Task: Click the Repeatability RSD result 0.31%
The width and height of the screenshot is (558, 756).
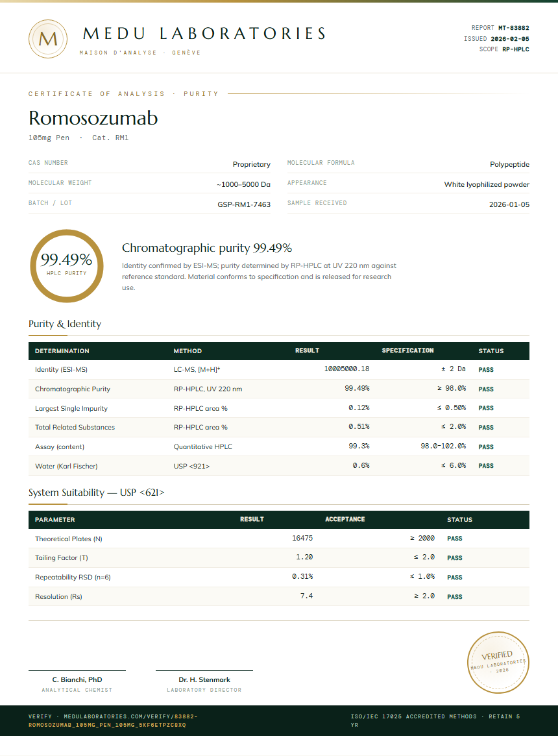Action: coord(302,577)
